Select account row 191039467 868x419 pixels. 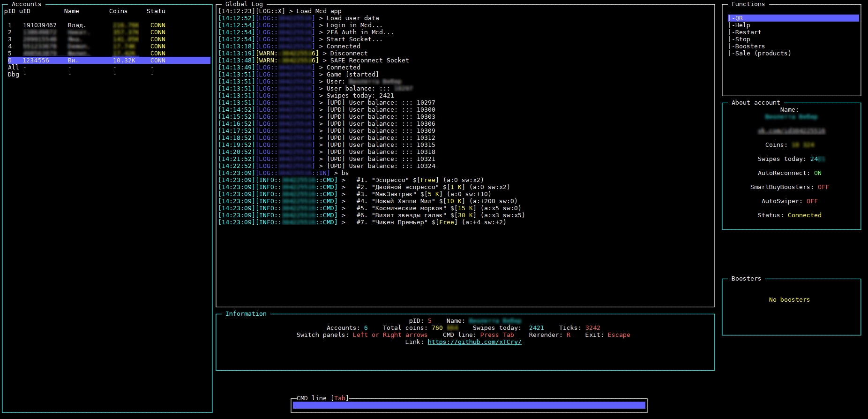pyautogui.click(x=109, y=25)
